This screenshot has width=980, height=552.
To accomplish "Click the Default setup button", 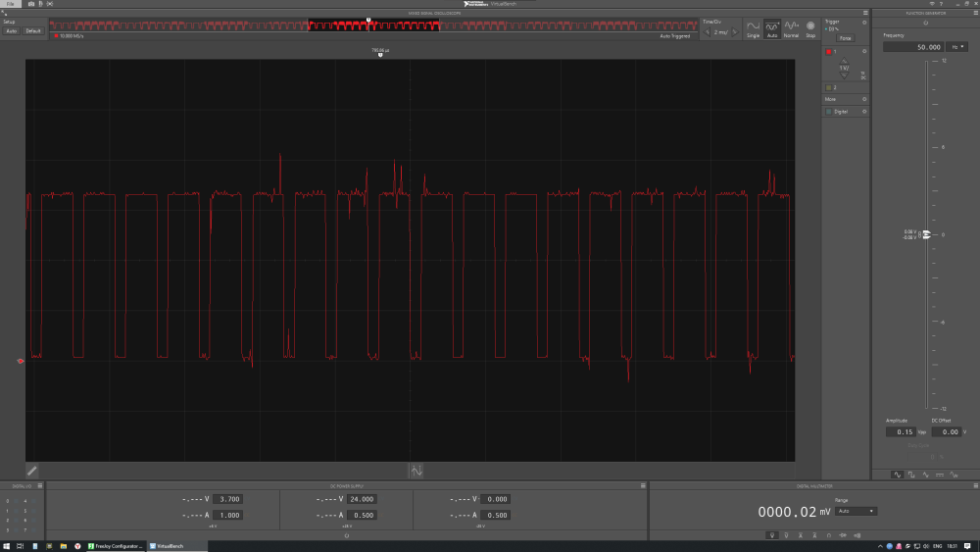I will [x=33, y=31].
